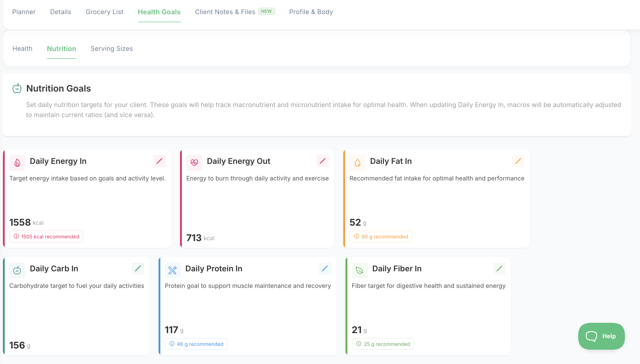Screen dimensions: 640x364
Task: Click 46 g recommended protein badge
Action: pos(196,344)
